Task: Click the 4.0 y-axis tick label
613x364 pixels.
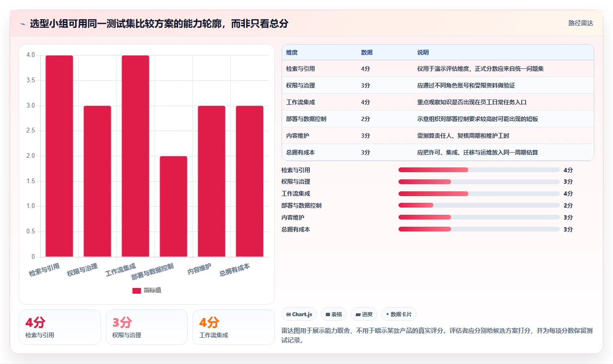Action: click(31, 55)
